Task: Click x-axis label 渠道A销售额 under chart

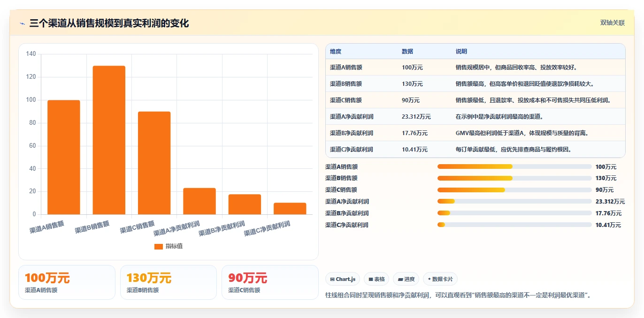Action: [47, 227]
